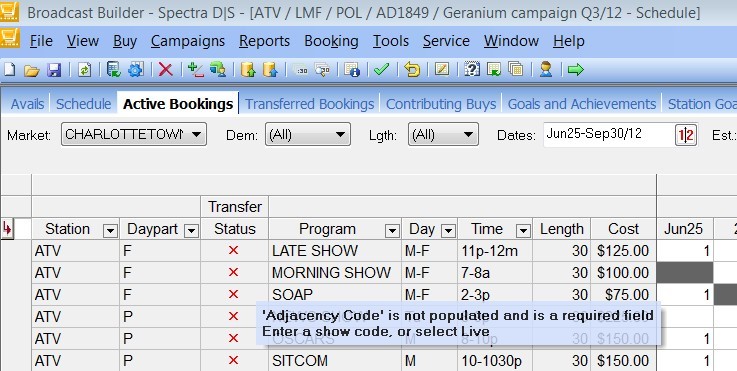Select the LATE SHOW program cell
The width and height of the screenshot is (737, 371).
click(x=335, y=251)
